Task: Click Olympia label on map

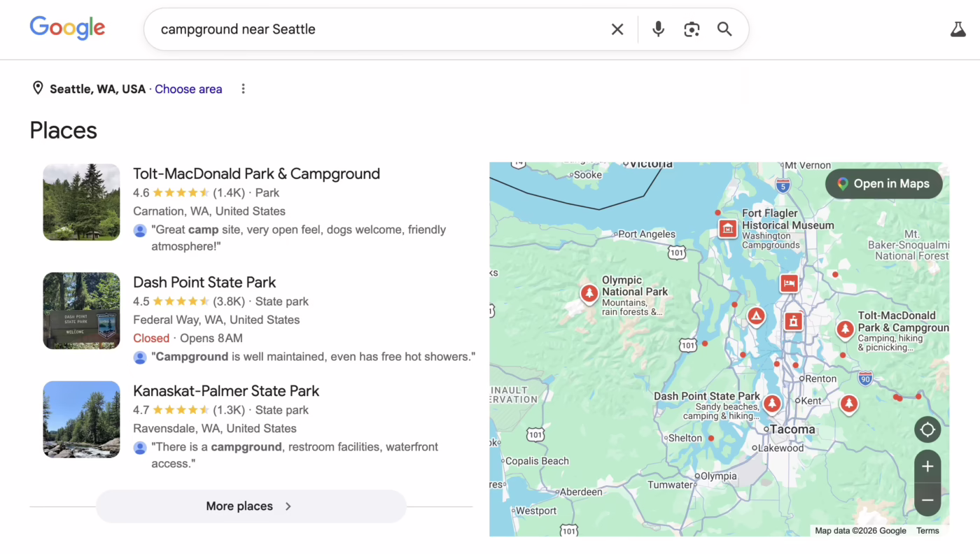Action: tap(718, 476)
